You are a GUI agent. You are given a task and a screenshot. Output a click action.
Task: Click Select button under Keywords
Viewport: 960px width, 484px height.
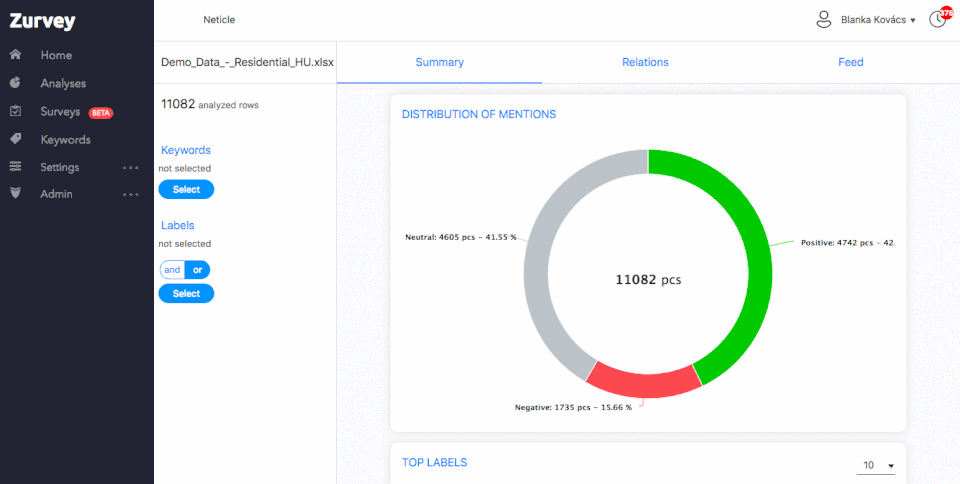(186, 190)
